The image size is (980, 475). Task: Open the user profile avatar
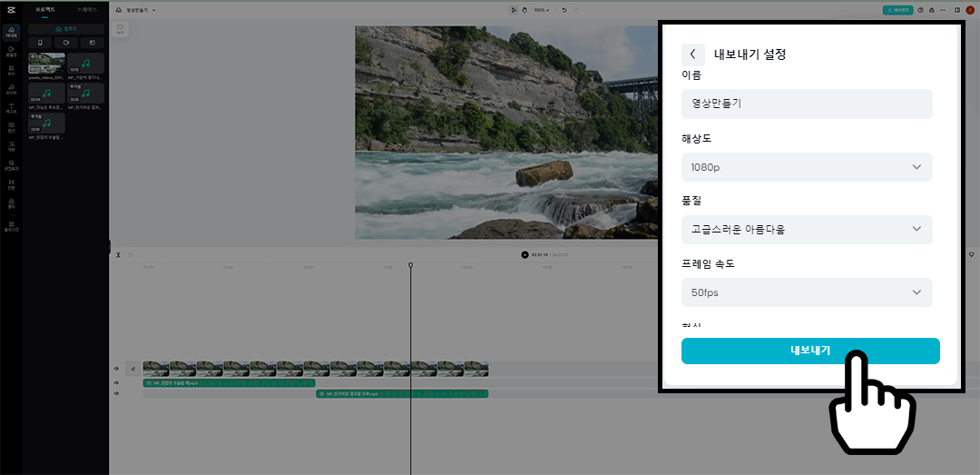[969, 10]
